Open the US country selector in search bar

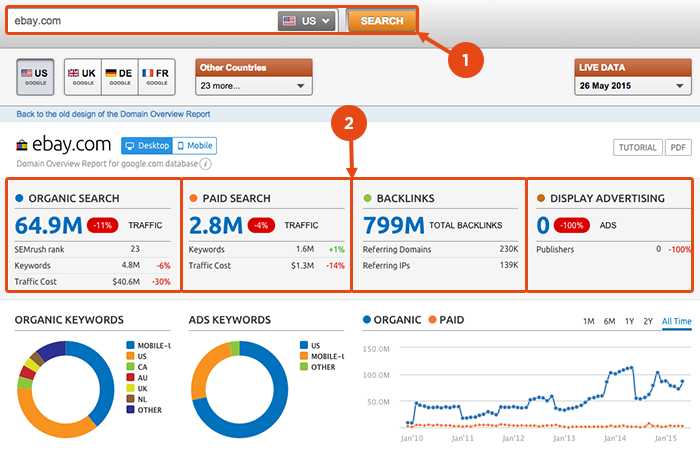pyautogui.click(x=307, y=21)
